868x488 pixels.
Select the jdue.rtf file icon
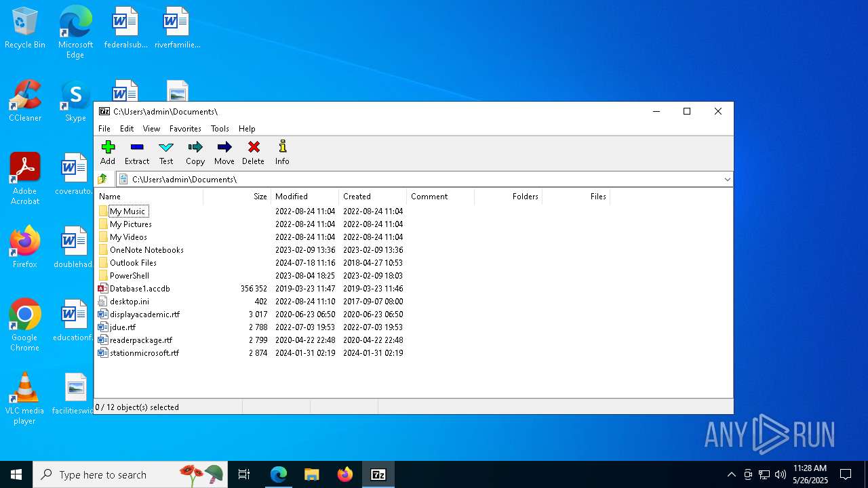(103, 327)
